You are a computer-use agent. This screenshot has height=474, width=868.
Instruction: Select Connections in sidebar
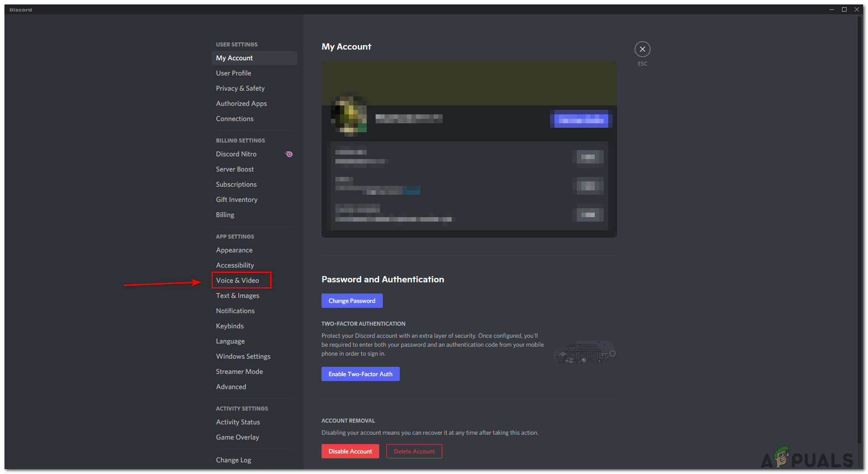254,119
